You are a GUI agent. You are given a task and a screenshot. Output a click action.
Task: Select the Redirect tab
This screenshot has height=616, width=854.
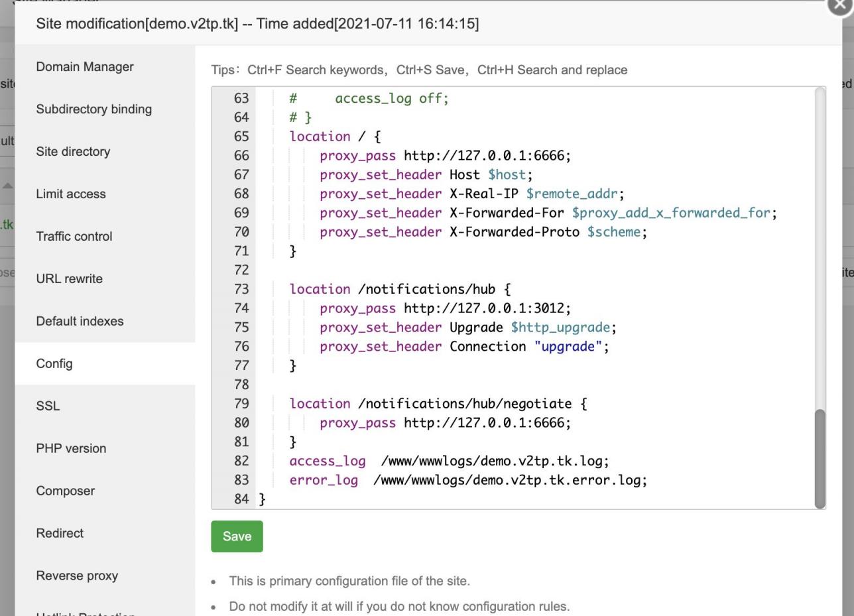pyautogui.click(x=60, y=534)
